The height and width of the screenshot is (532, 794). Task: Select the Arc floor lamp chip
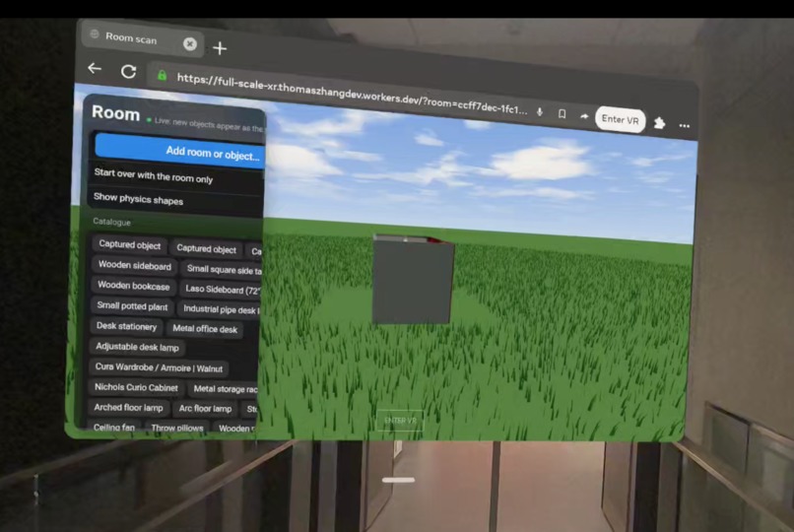[205, 409]
